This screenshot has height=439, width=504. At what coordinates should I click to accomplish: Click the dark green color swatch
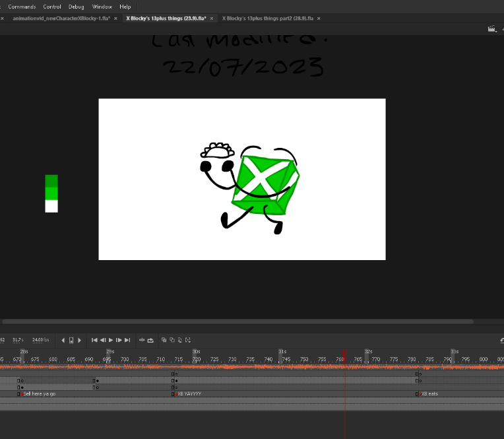tap(51, 181)
